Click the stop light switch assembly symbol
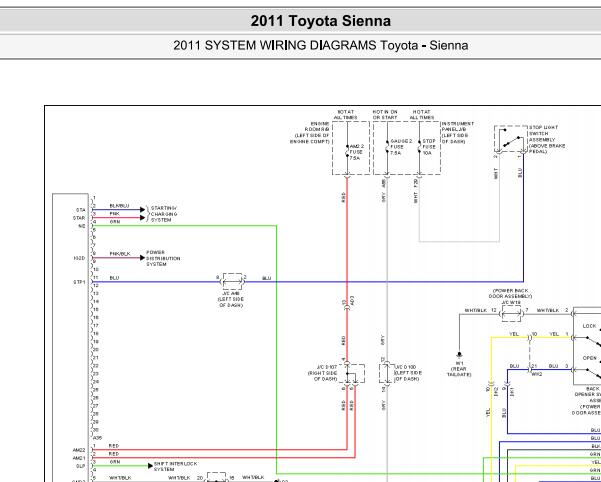The width and height of the screenshot is (601, 482). (510, 139)
